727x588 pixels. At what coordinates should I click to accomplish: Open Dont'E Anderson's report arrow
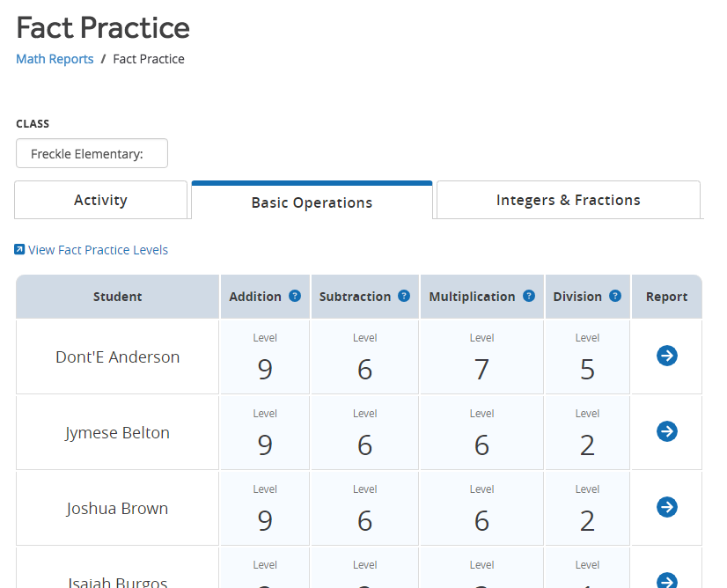pos(666,356)
